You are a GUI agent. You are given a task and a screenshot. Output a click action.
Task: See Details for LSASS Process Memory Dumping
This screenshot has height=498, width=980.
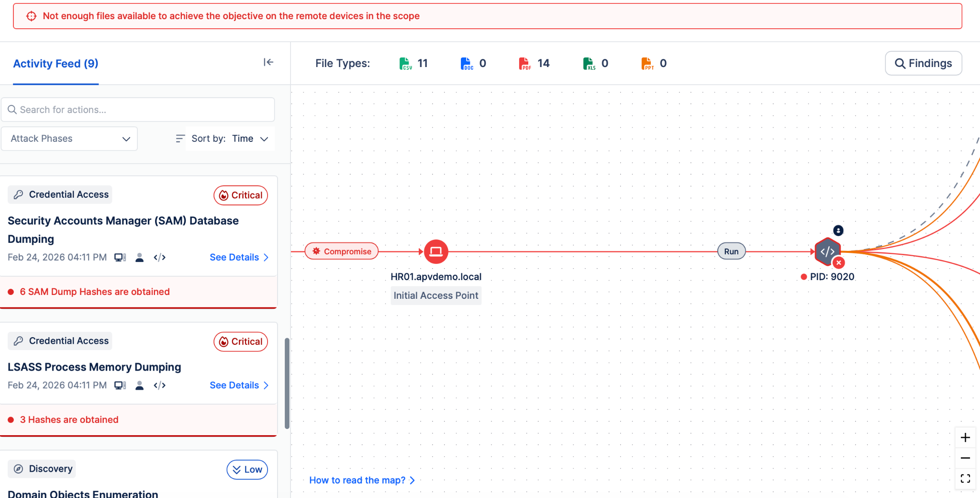(239, 385)
